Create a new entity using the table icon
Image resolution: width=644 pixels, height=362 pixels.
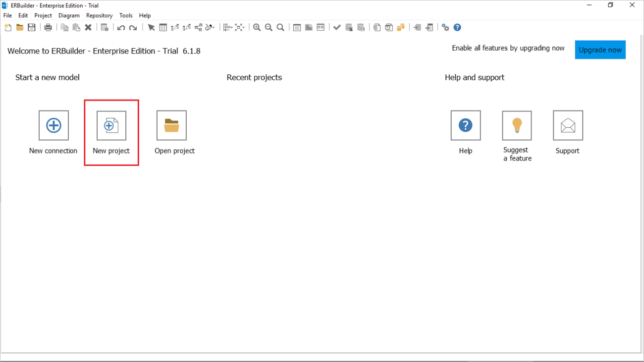tap(163, 27)
